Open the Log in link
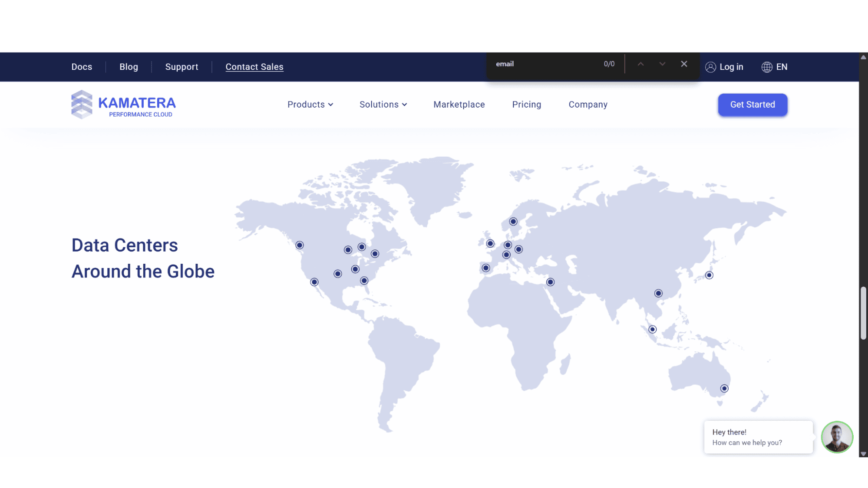868x488 pixels. pos(731,67)
